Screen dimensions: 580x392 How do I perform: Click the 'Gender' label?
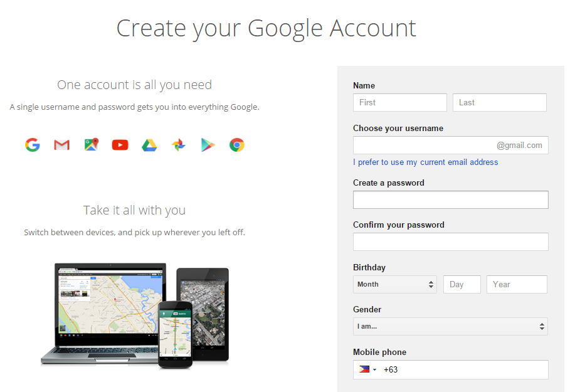(367, 309)
